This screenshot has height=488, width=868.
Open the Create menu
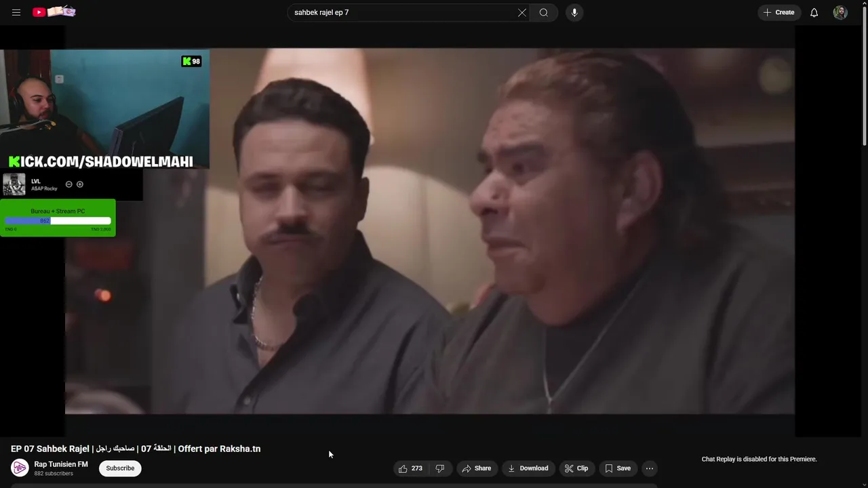click(778, 12)
